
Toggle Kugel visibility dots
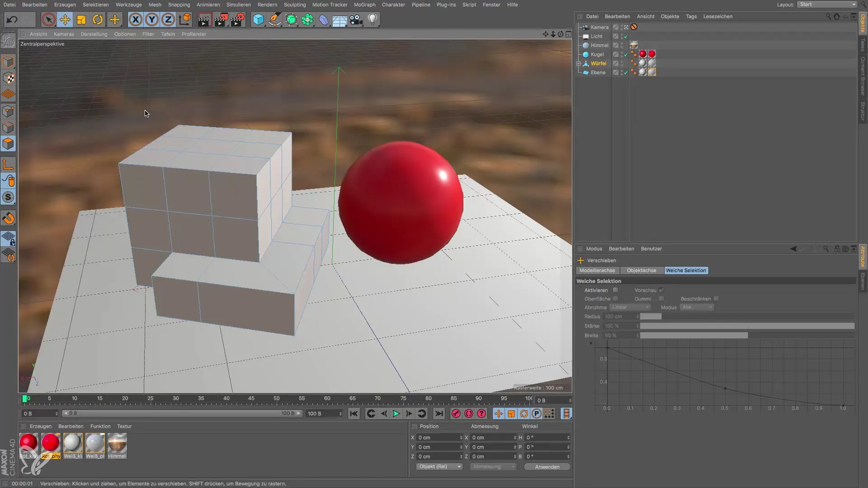[622, 54]
